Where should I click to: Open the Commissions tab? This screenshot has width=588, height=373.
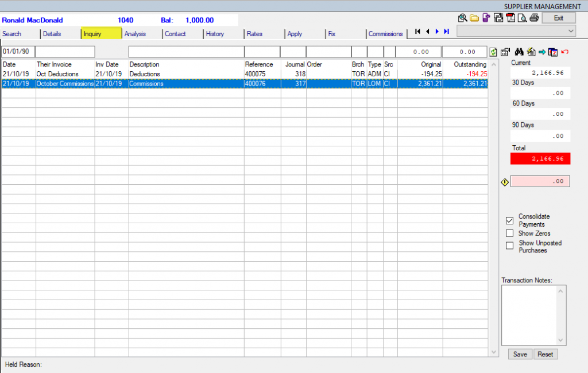pos(385,34)
